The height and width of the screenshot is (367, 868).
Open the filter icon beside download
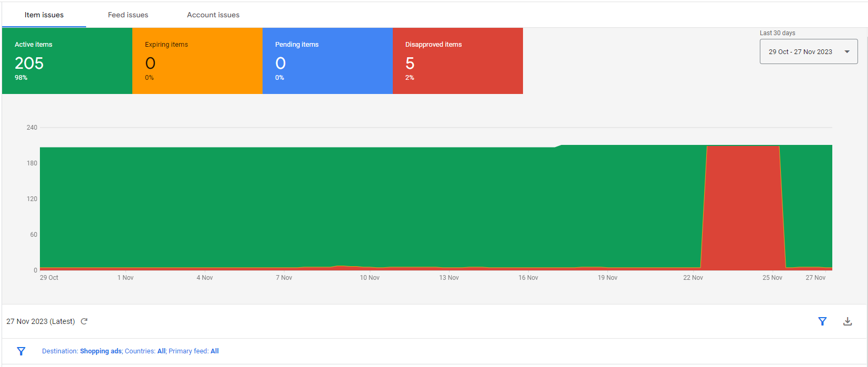point(822,321)
